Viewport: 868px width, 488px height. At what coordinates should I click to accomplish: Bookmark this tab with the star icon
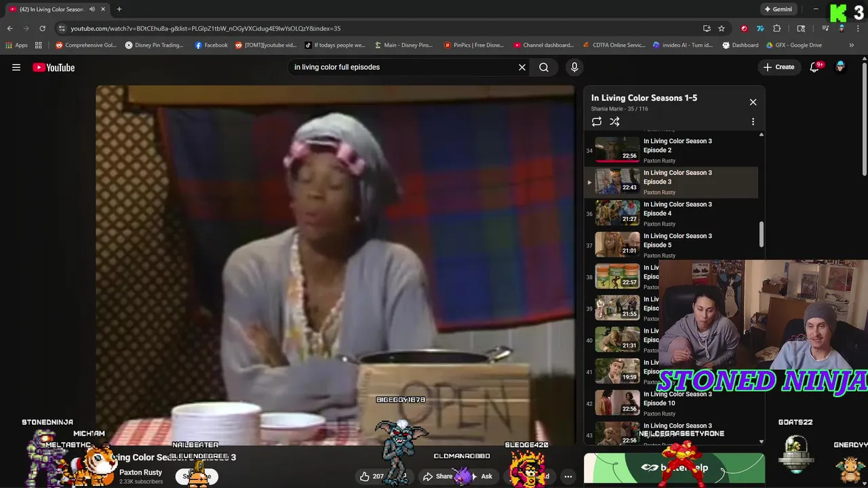pyautogui.click(x=722, y=28)
